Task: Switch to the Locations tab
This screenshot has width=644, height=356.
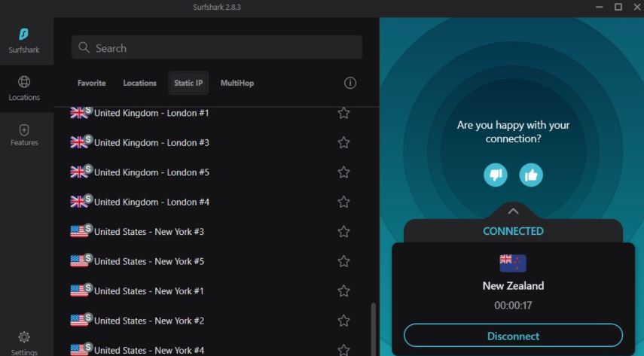Action: [139, 83]
